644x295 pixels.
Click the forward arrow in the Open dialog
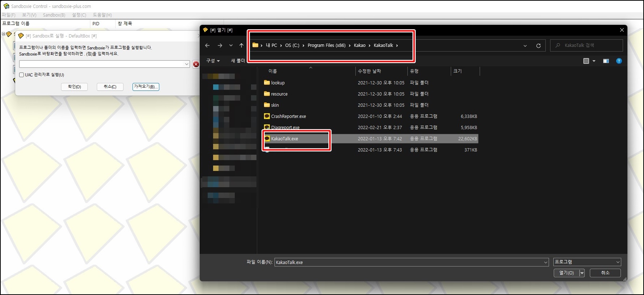point(220,45)
